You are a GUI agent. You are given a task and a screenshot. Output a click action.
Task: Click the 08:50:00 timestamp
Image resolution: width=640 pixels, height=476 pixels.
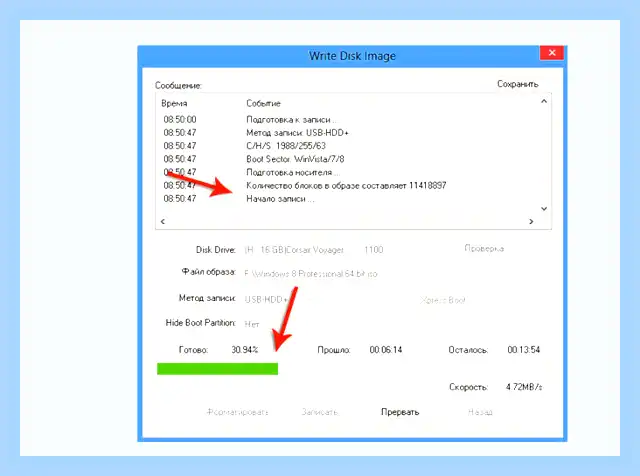[180, 120]
